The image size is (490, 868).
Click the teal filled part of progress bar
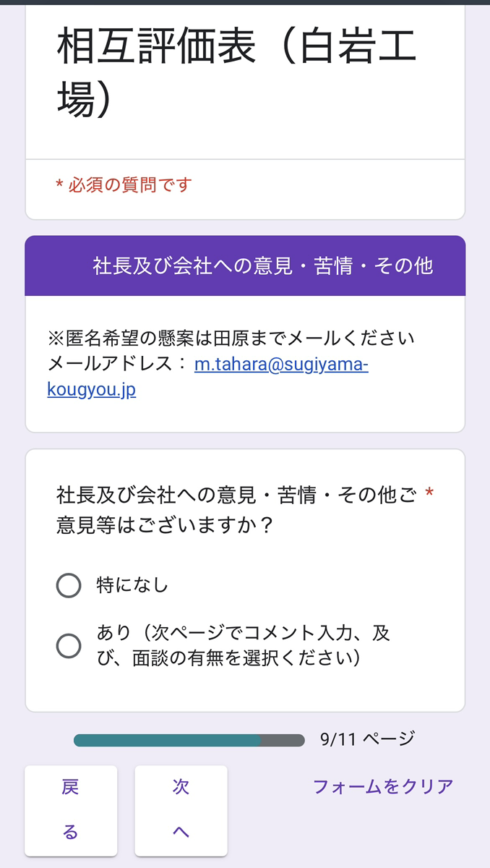pyautogui.click(x=166, y=740)
